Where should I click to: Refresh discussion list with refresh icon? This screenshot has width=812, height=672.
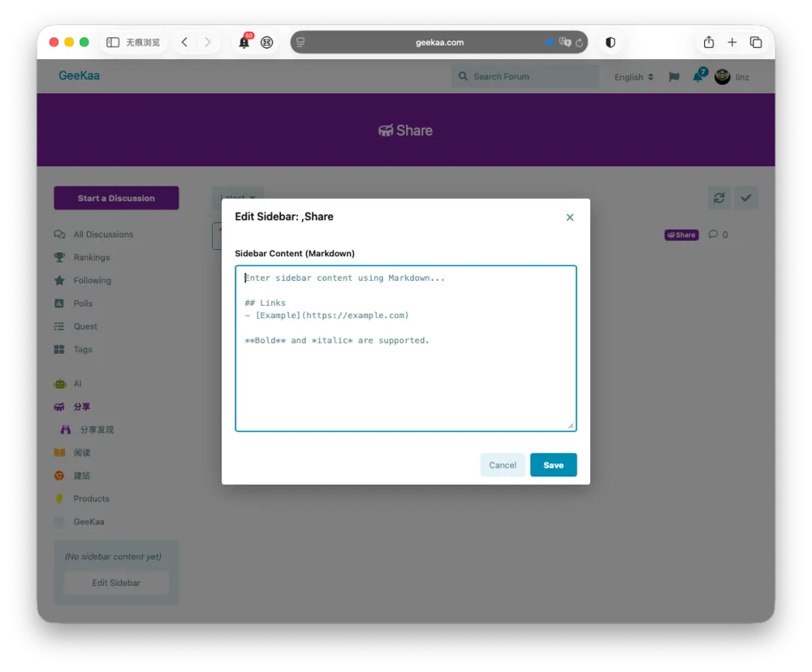pyautogui.click(x=719, y=198)
